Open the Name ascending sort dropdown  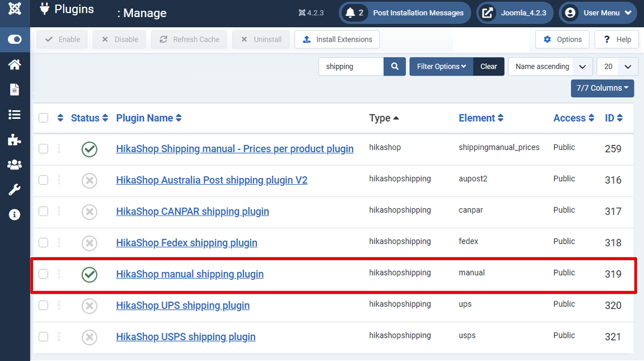click(x=550, y=67)
